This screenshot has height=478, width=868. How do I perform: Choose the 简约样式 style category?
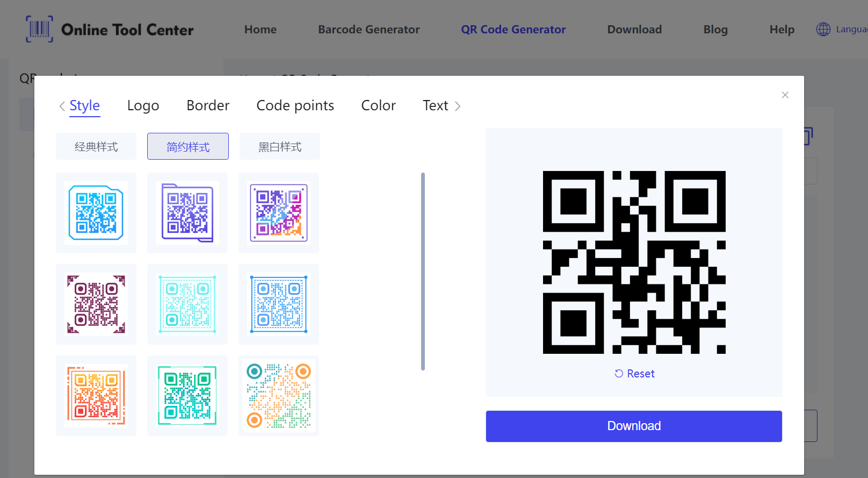(x=188, y=146)
